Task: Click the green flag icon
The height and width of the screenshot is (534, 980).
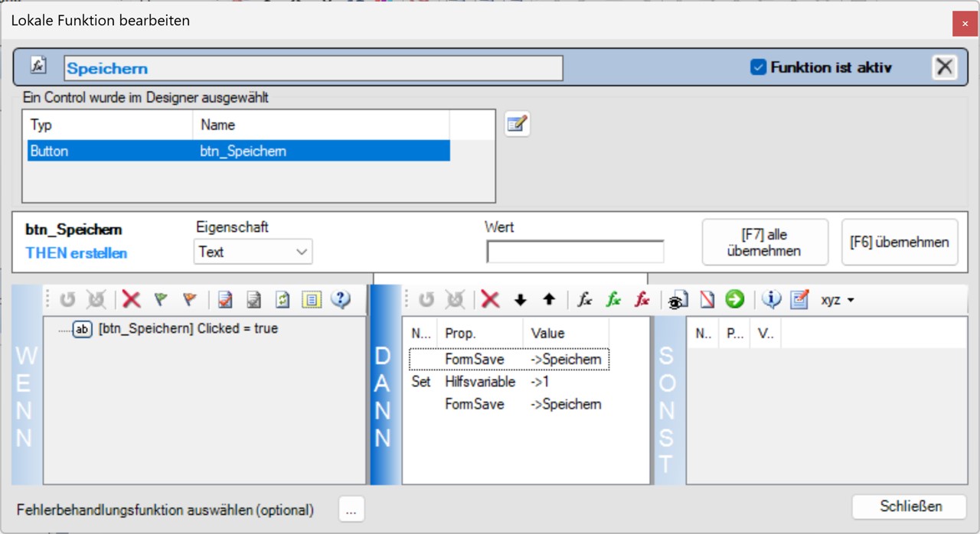Action: tap(161, 300)
